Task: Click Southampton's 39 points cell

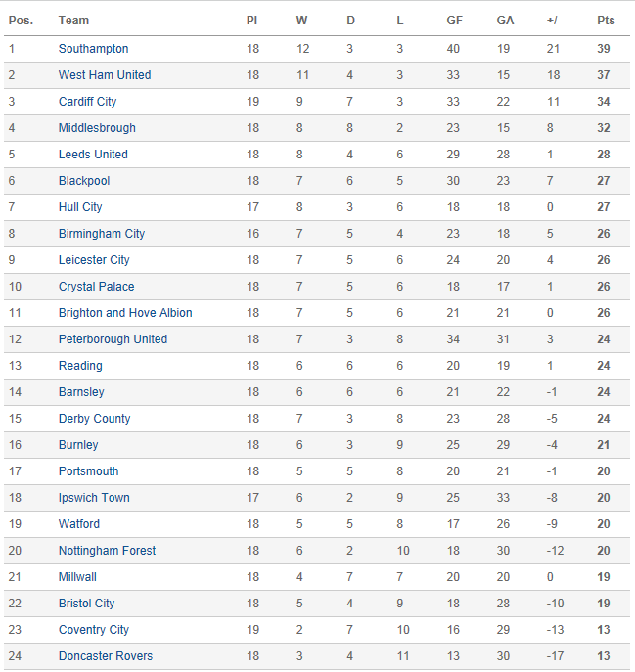Action: (606, 49)
